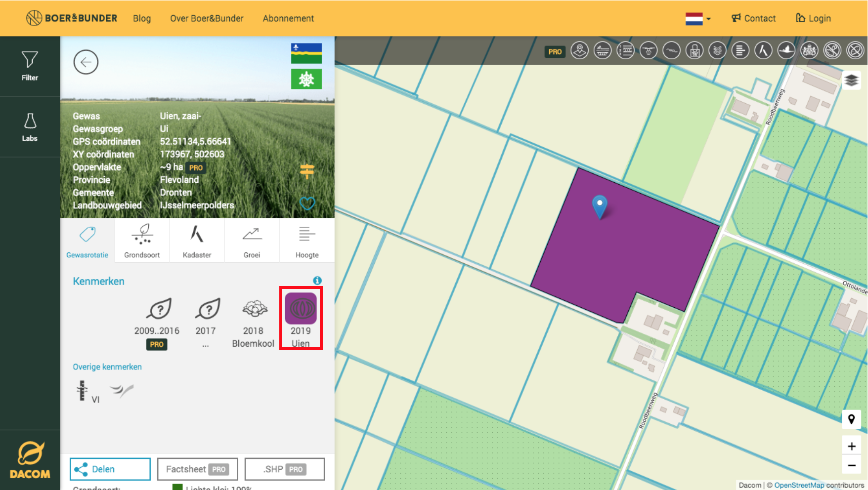Toggle the heart favorite icon
The width and height of the screenshot is (868, 490).
point(307,203)
